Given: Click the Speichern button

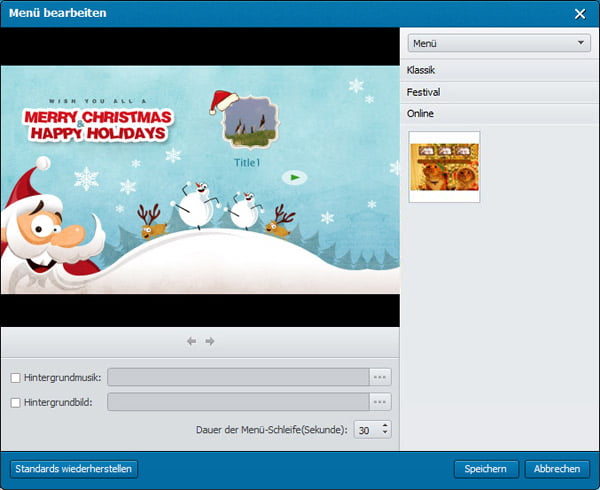Looking at the screenshot, I should pos(486,468).
